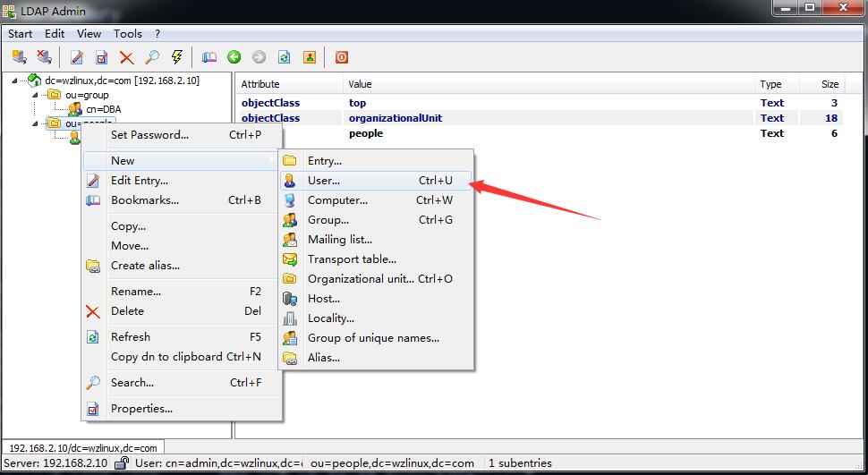Click the padlock icon in status bar
Image resolution: width=868 pixels, height=475 pixels.
pyautogui.click(x=123, y=462)
